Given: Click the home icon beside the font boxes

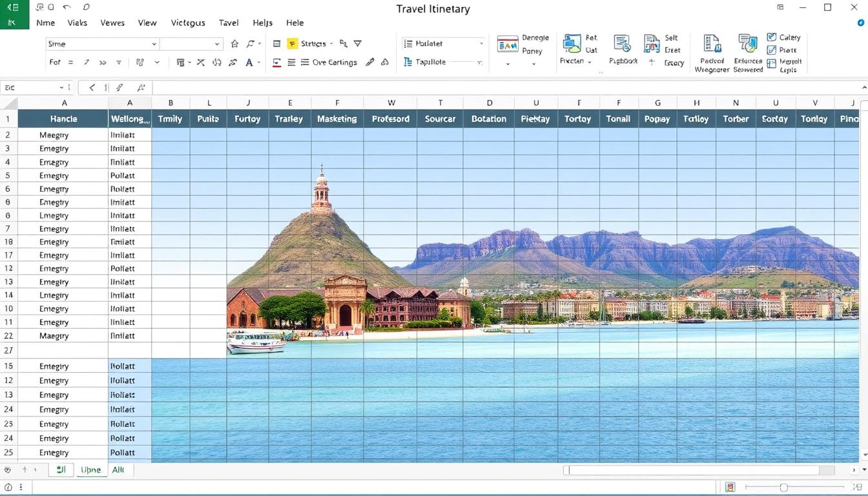Looking at the screenshot, I should (234, 44).
